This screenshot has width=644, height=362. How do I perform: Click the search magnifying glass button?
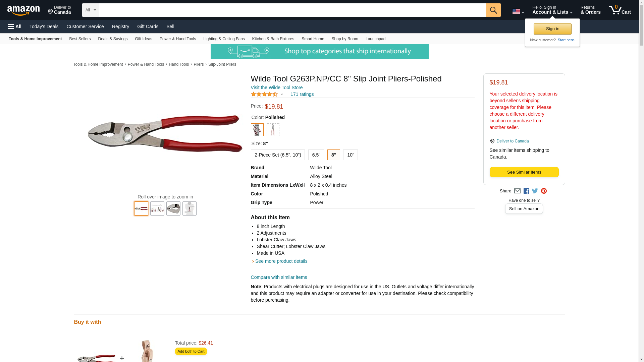point(493,10)
